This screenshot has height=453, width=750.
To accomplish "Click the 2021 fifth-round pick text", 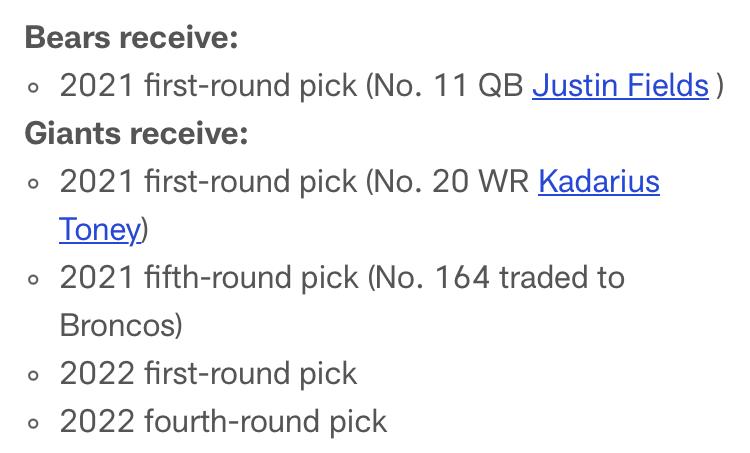I will 209,278.
